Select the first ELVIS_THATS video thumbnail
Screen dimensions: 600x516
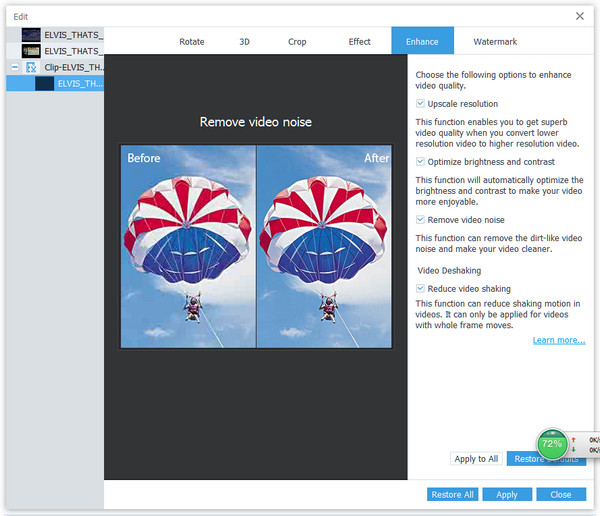click(30, 34)
